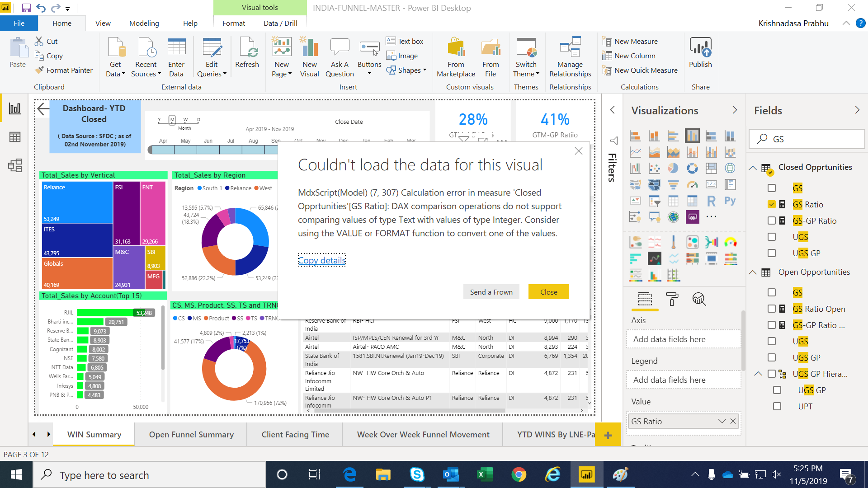The image size is (868, 488).
Task: Click the yellow Close button
Action: [548, 292]
